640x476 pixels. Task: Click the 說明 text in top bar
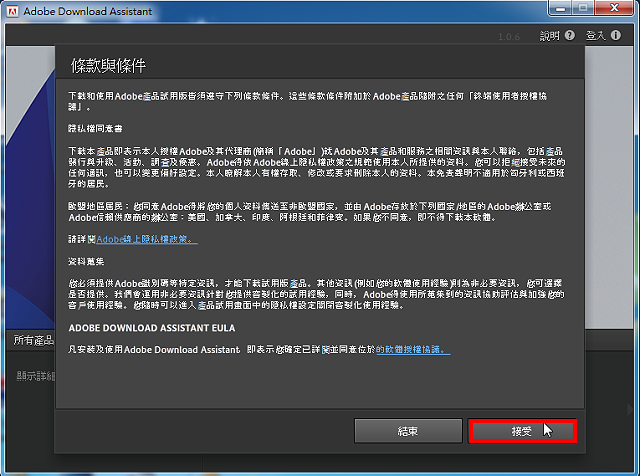[x=549, y=36]
